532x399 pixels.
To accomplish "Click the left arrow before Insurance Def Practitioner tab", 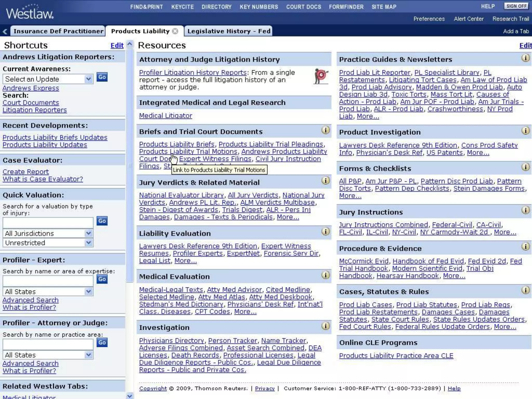I will [5, 31].
